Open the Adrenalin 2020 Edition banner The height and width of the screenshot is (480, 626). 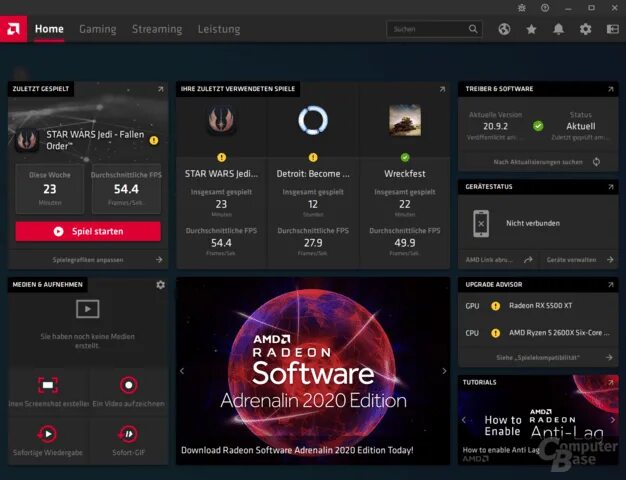[313, 371]
